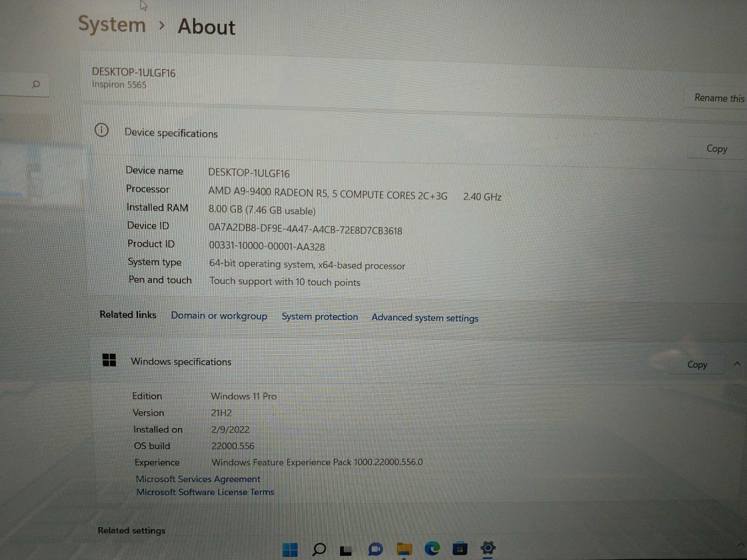The width and height of the screenshot is (747, 560).
Task: Click the Inspiron 5565 model text
Action: [119, 84]
